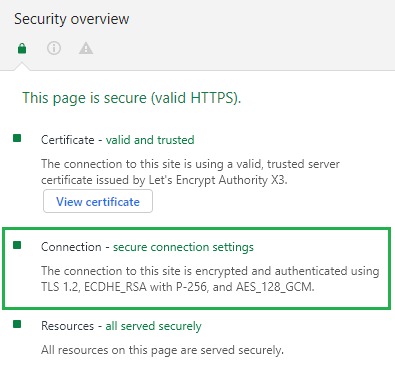
Task: Click the green padlock secure icon
Action: pyautogui.click(x=22, y=48)
